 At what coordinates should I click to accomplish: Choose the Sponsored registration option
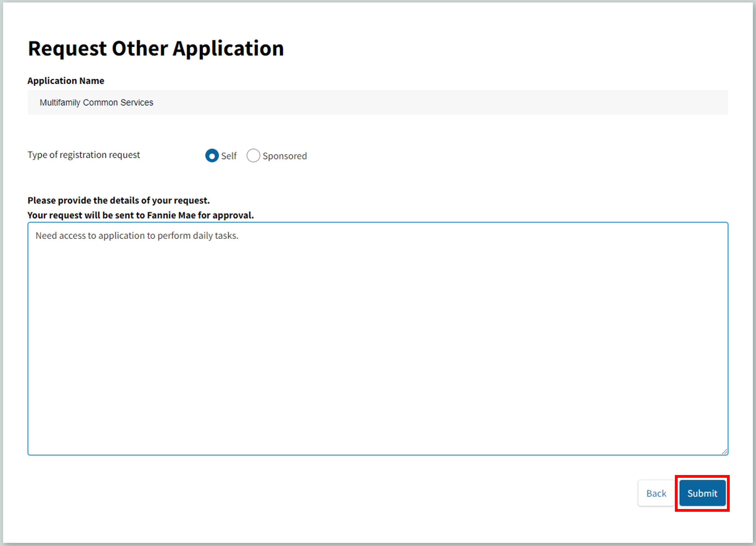pyautogui.click(x=253, y=156)
